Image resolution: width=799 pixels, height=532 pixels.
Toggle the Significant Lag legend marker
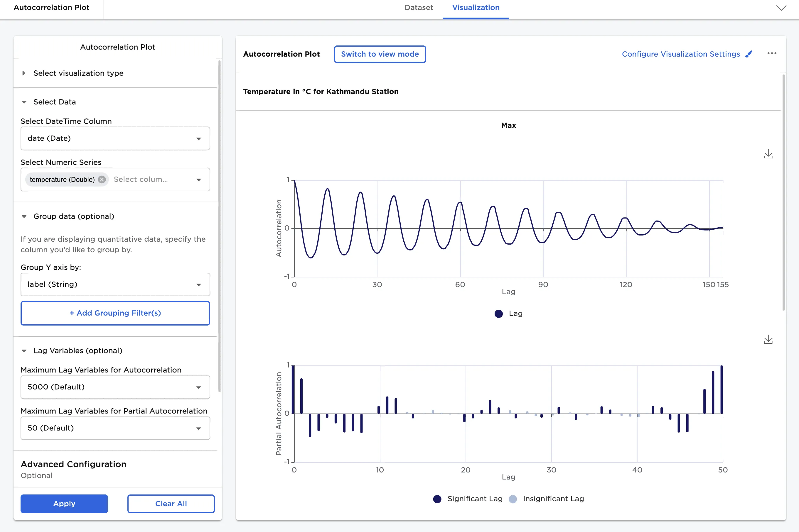(437, 499)
